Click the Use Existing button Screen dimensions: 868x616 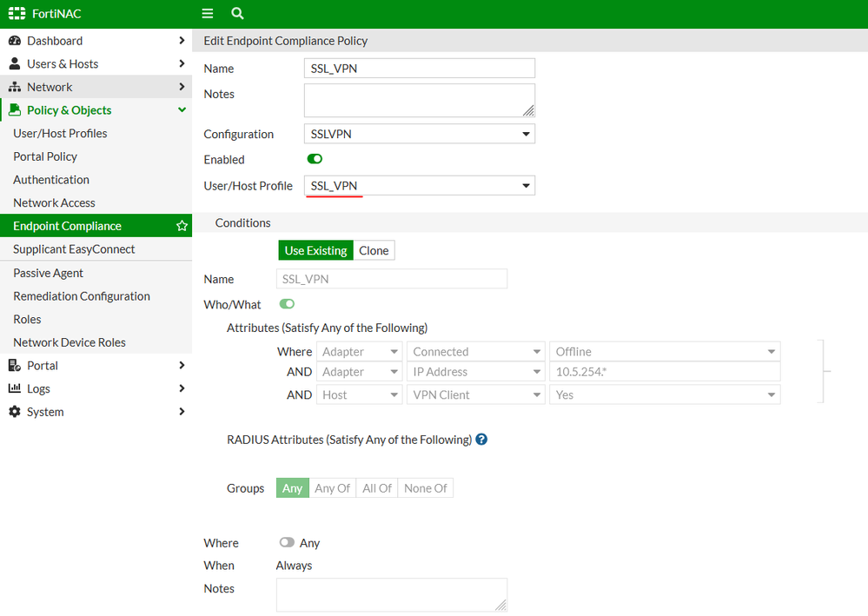click(x=315, y=250)
